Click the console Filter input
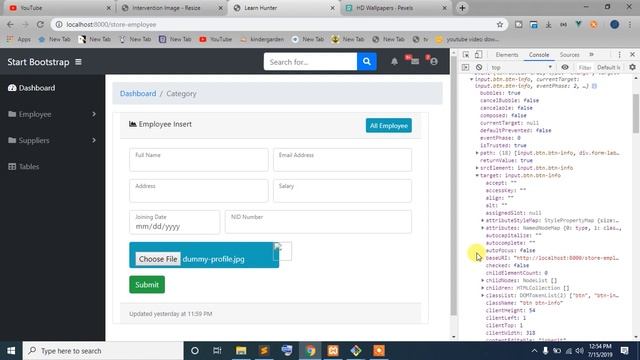The height and width of the screenshot is (360, 640). click(x=585, y=67)
